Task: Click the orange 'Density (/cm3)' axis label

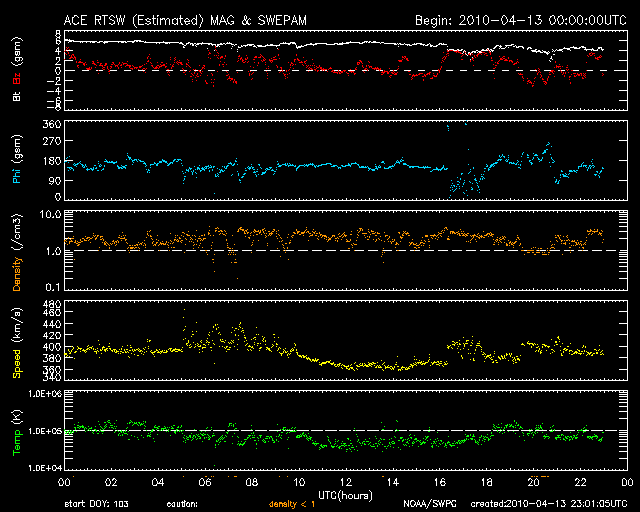Action: pyautogui.click(x=16, y=252)
